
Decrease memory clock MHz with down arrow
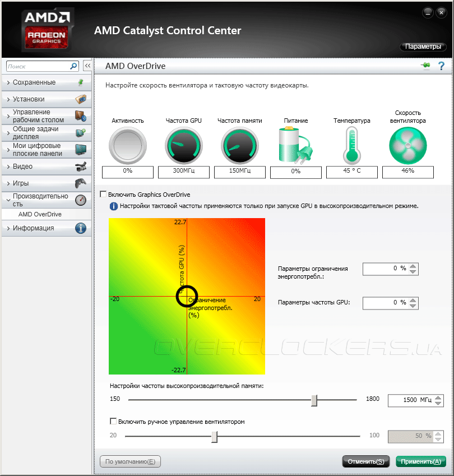(x=438, y=403)
